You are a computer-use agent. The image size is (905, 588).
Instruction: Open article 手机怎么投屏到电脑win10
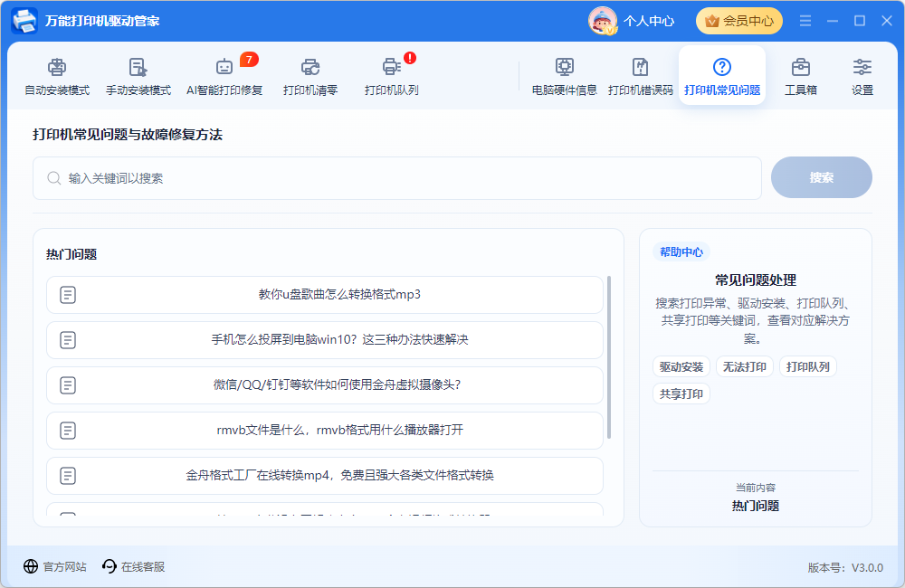[x=325, y=340]
